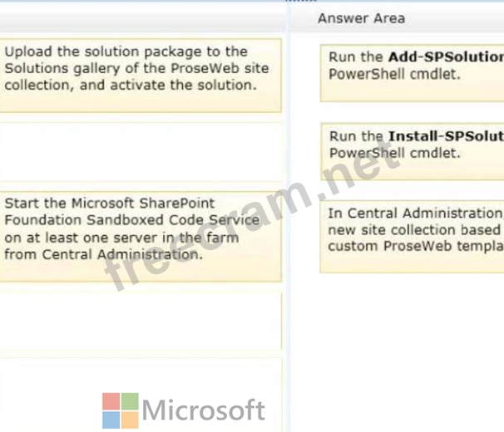The image size is (504, 432).
Task: Click the orange square of Microsoft logo
Action: pos(130,420)
